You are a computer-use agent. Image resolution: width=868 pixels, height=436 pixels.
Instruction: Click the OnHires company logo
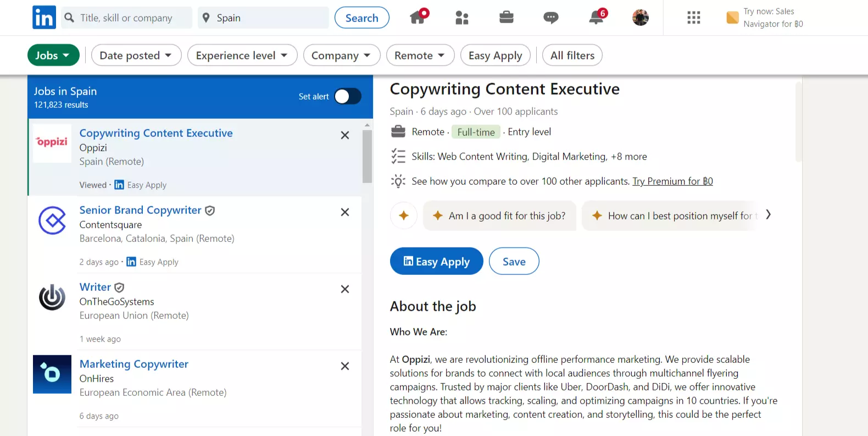[52, 374]
